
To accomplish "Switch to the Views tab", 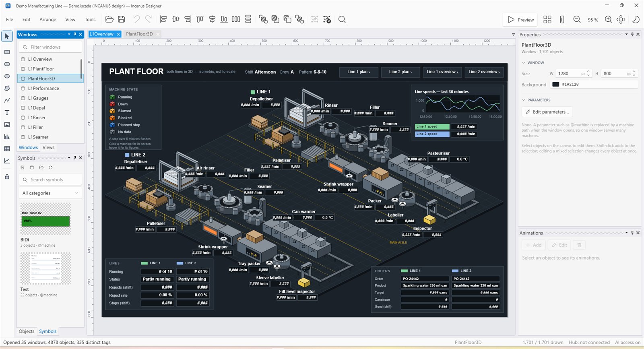I will pyautogui.click(x=48, y=147).
